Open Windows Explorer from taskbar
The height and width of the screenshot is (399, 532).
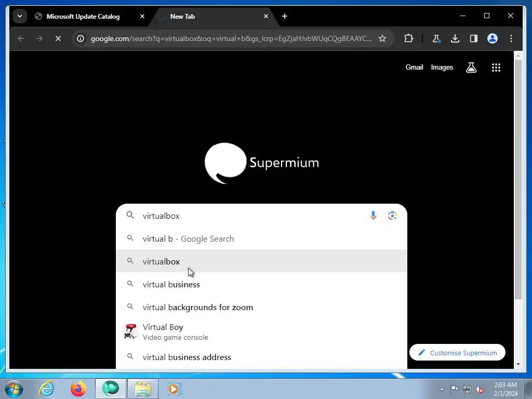click(142, 389)
